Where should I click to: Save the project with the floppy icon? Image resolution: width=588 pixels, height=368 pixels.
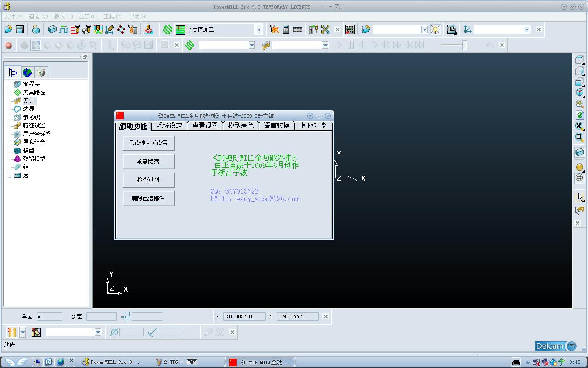(x=20, y=29)
